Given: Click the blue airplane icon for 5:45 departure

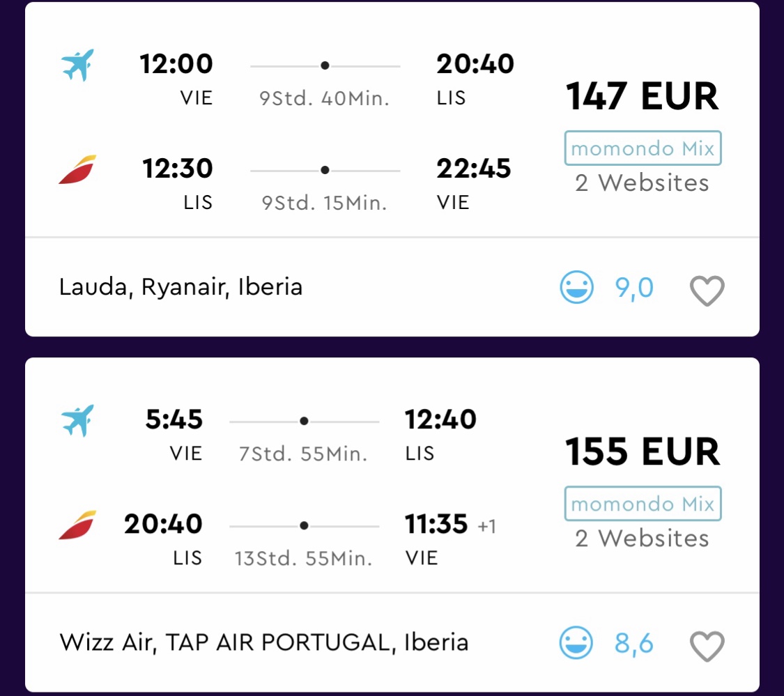Looking at the screenshot, I should point(77,420).
